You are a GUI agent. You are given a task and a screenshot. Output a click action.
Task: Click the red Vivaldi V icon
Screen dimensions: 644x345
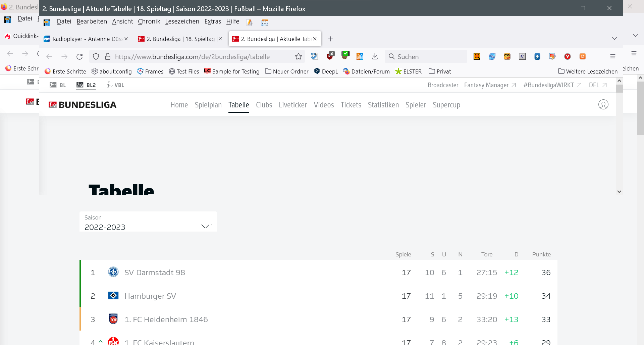pyautogui.click(x=568, y=56)
